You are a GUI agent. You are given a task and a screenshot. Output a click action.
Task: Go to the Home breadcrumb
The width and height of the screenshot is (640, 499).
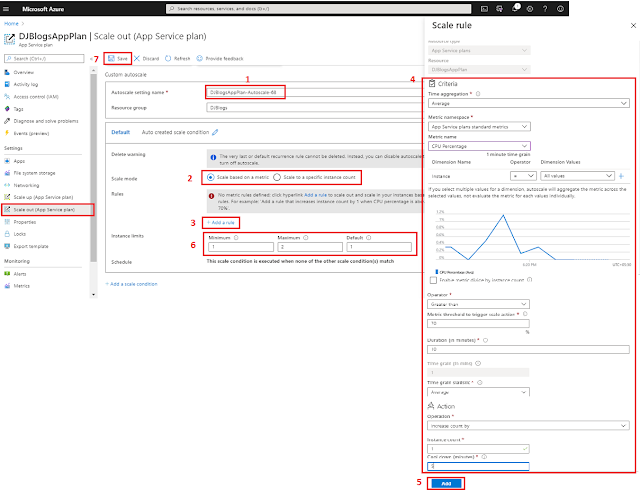11,24
